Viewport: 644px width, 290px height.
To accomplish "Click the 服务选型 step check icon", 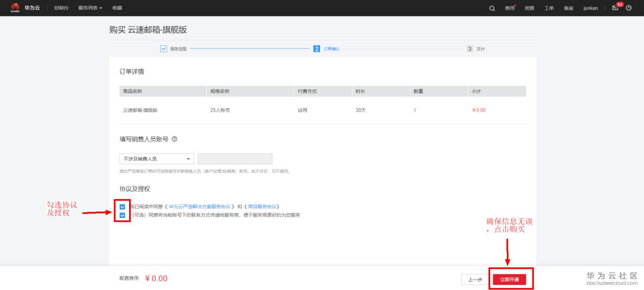I will [164, 48].
